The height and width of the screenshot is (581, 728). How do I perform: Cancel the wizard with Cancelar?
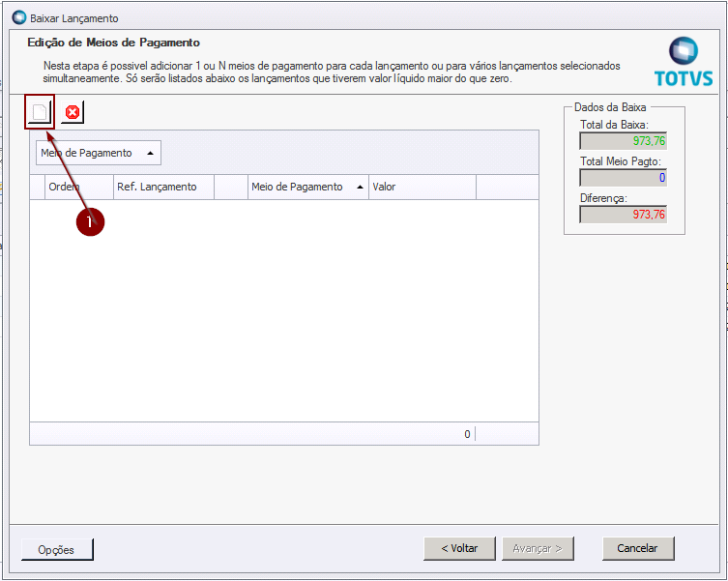coord(637,548)
